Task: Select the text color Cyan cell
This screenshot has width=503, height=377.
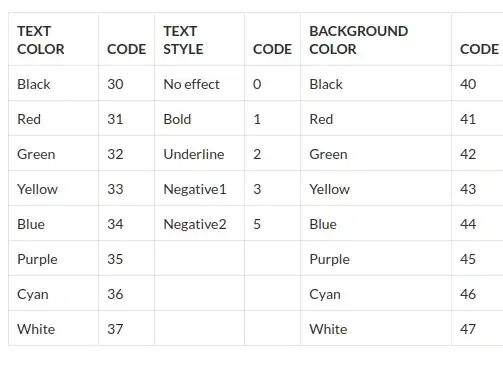Action: coord(53,293)
